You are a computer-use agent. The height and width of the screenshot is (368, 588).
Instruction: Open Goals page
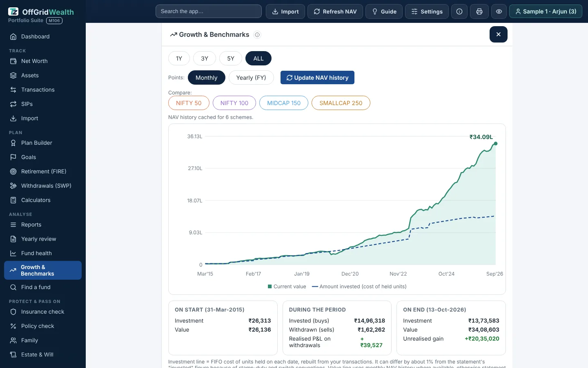[43, 157]
